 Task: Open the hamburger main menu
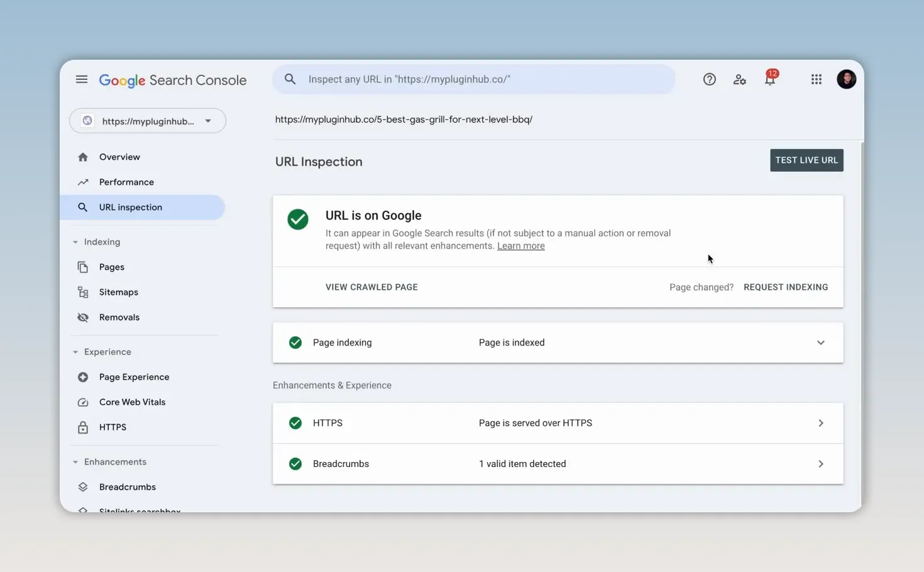pyautogui.click(x=82, y=79)
